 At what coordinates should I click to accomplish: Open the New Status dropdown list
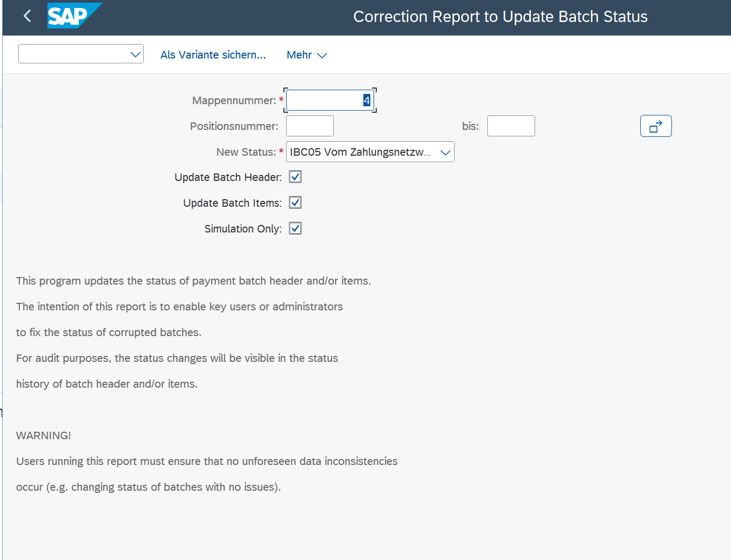tap(445, 152)
